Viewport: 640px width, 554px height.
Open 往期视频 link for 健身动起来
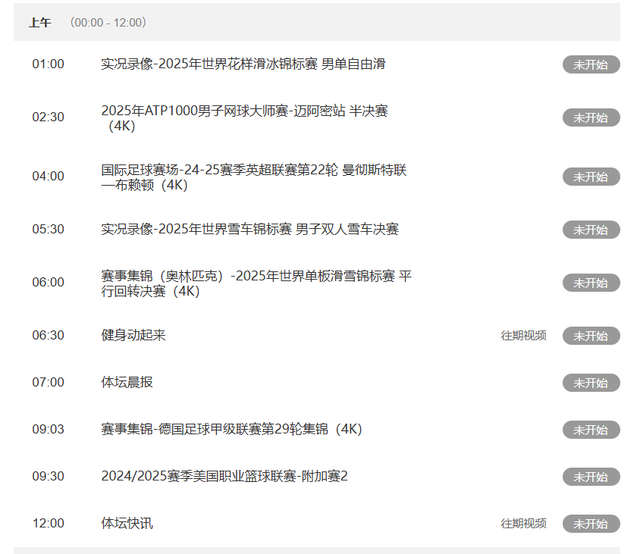point(523,336)
